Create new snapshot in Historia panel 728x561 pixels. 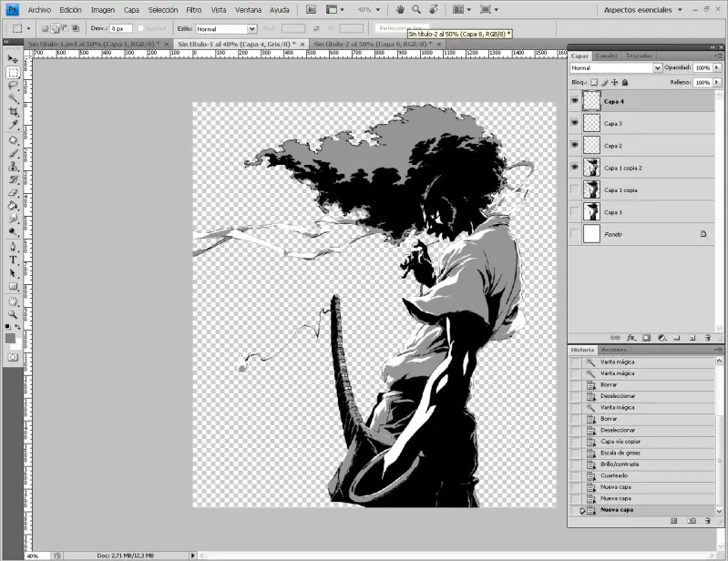coord(692,521)
